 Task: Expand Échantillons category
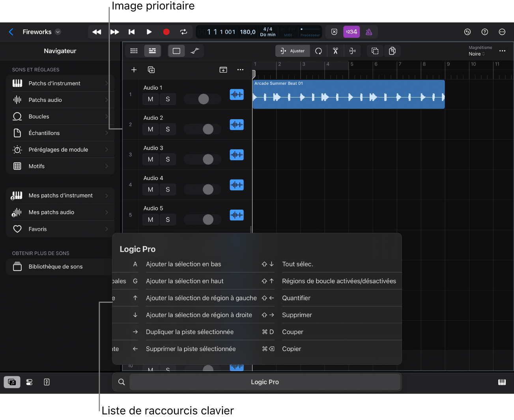(x=60, y=133)
